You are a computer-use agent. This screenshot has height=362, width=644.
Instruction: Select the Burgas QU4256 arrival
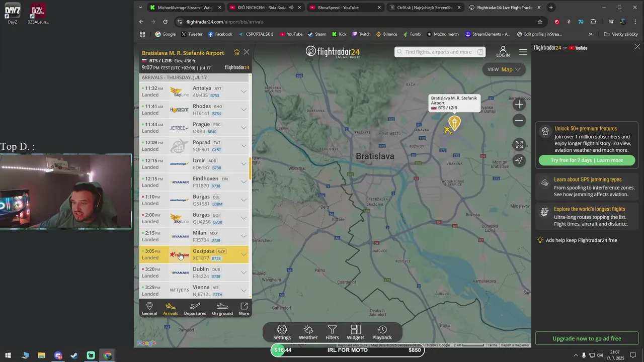coord(194,218)
